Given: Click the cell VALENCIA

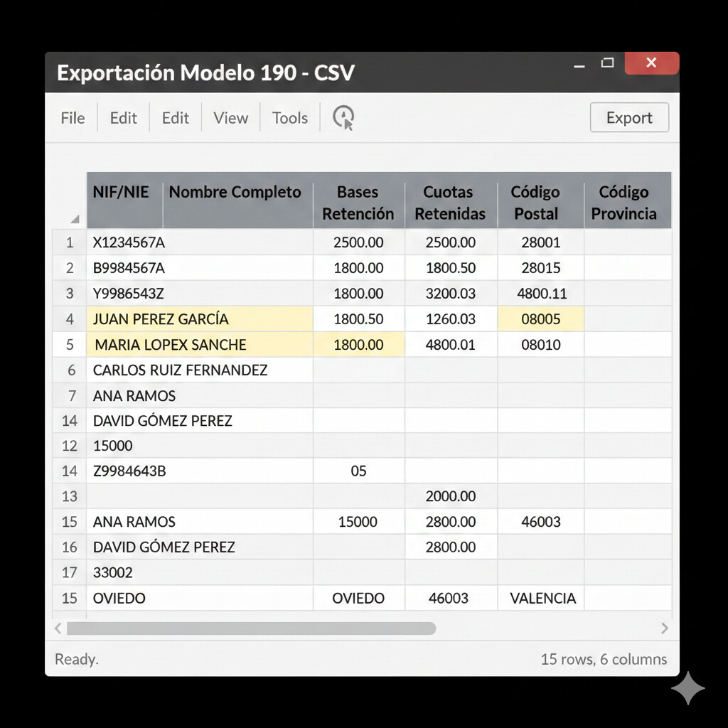Looking at the screenshot, I should 540,598.
